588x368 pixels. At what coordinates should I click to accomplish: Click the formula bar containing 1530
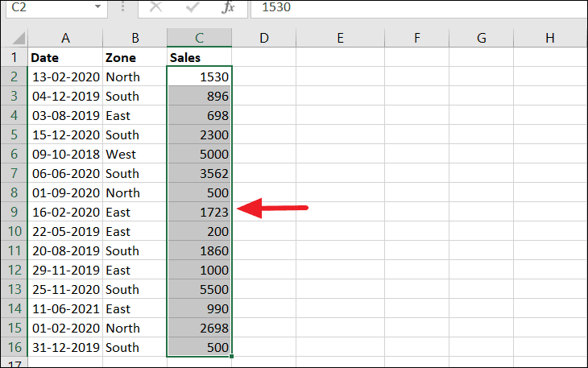coord(419,7)
